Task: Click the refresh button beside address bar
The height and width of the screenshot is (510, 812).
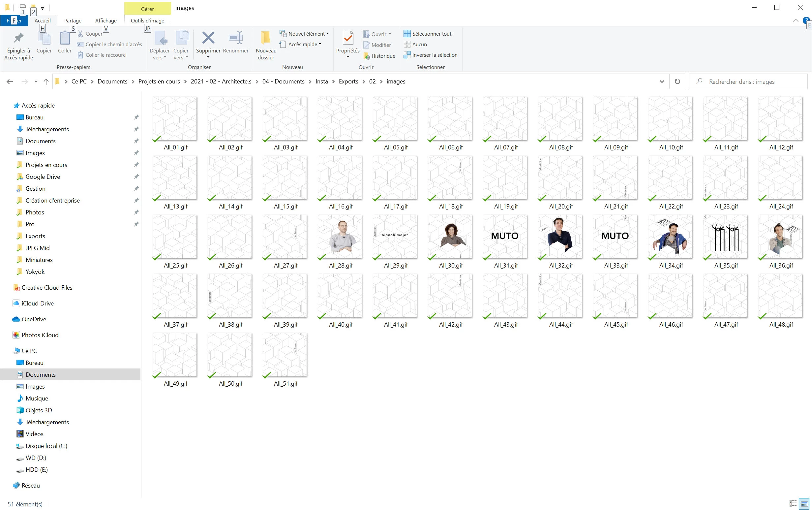Action: click(x=677, y=81)
